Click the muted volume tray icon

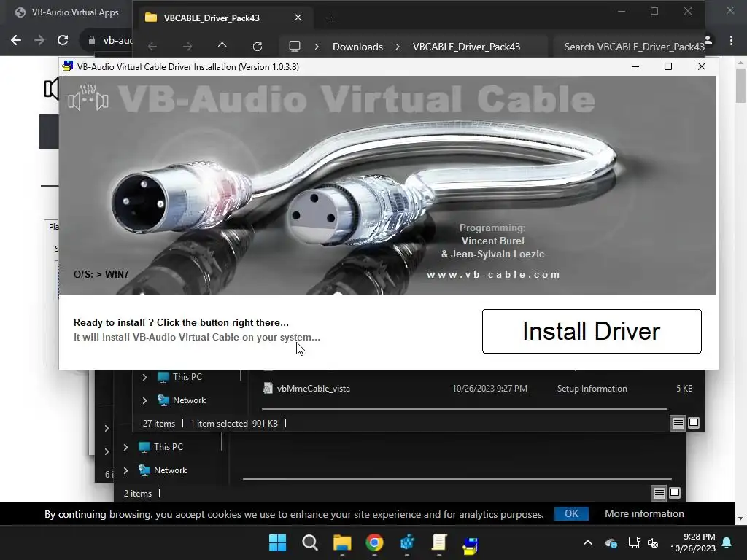coord(653,542)
